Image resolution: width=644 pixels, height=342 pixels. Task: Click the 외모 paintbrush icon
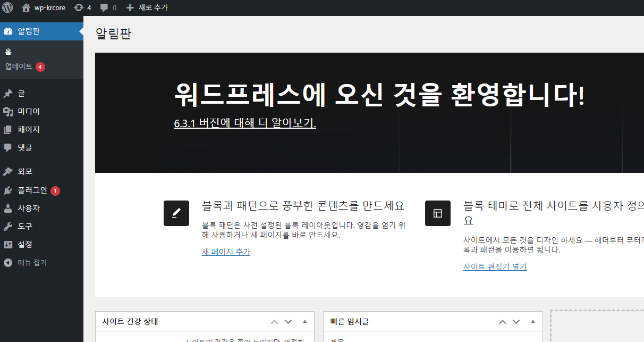[x=8, y=172]
